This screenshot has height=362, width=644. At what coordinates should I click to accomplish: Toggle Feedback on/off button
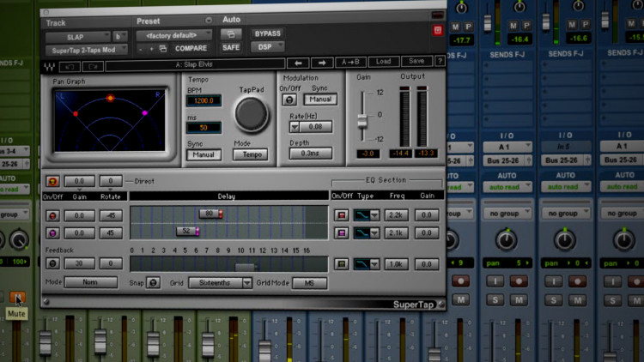(x=52, y=263)
